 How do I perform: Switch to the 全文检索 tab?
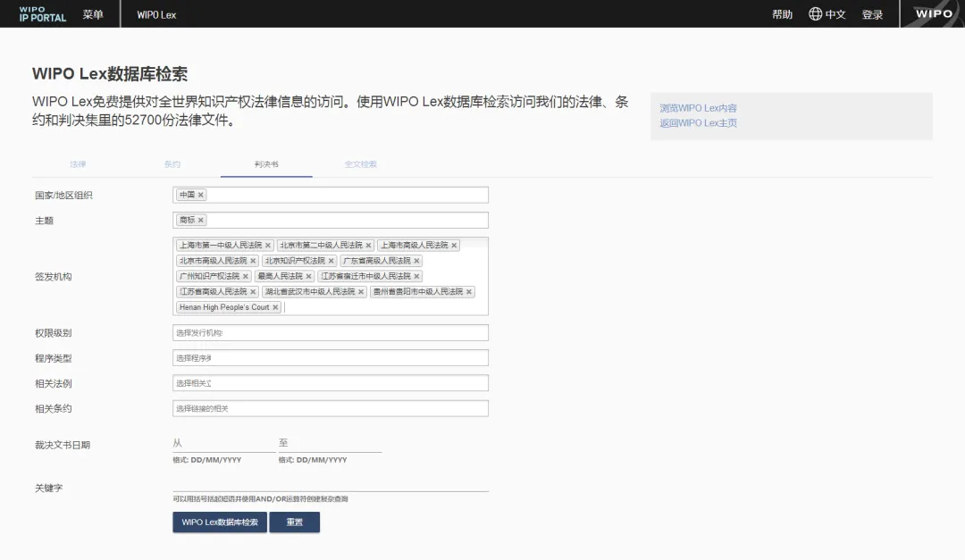(361, 164)
